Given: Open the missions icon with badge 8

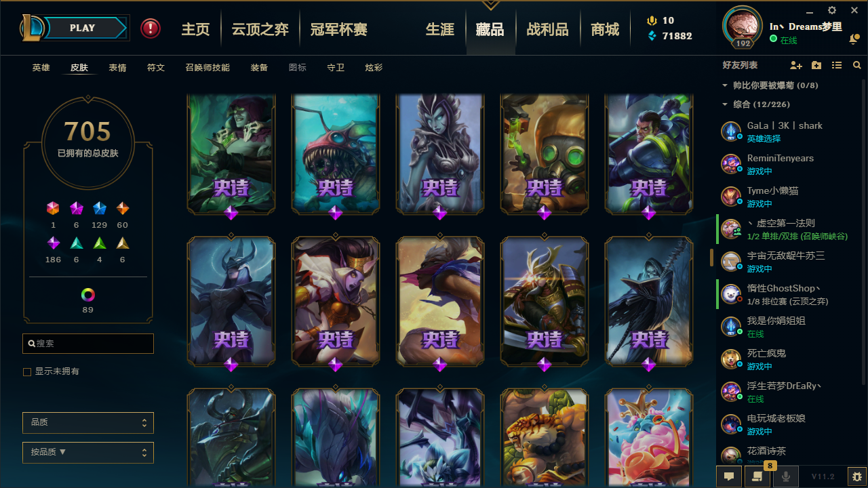Looking at the screenshot, I should pyautogui.click(x=757, y=476).
